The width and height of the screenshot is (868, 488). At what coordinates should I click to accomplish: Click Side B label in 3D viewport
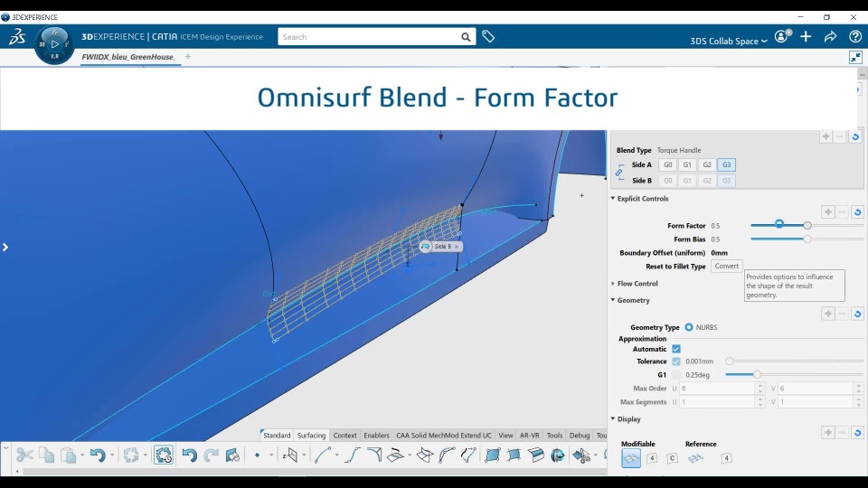442,246
